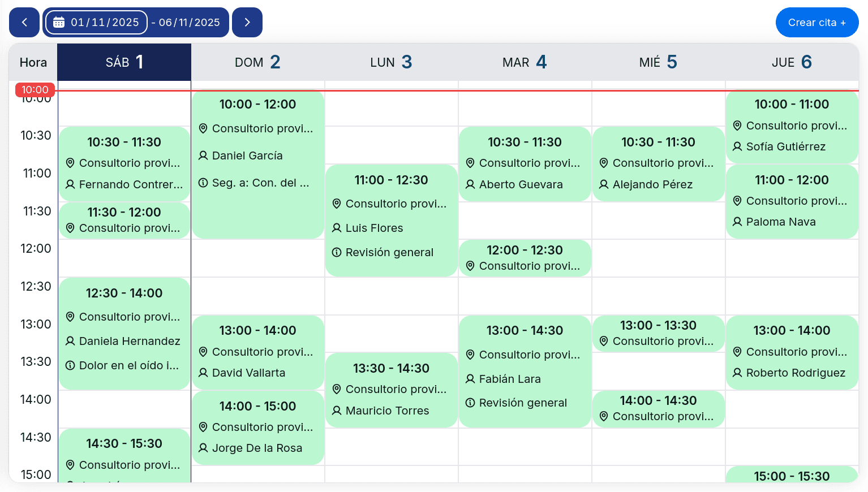
Task: Click the end date 06/11/2025
Action: coord(190,23)
